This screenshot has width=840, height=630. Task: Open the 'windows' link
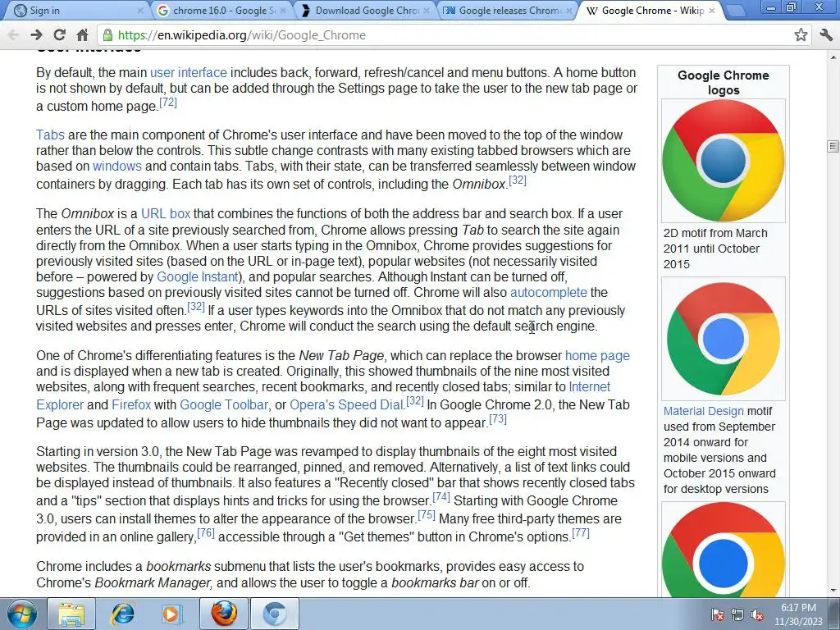tap(117, 166)
